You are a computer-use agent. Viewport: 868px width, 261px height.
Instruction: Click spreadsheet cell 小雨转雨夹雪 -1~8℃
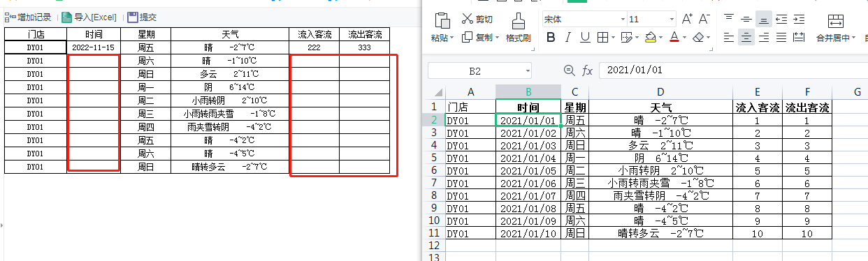click(661, 183)
